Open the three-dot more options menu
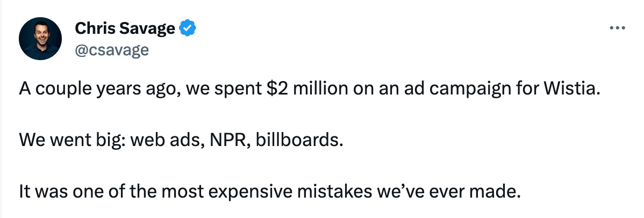This screenshot has width=644, height=218. pyautogui.click(x=618, y=28)
